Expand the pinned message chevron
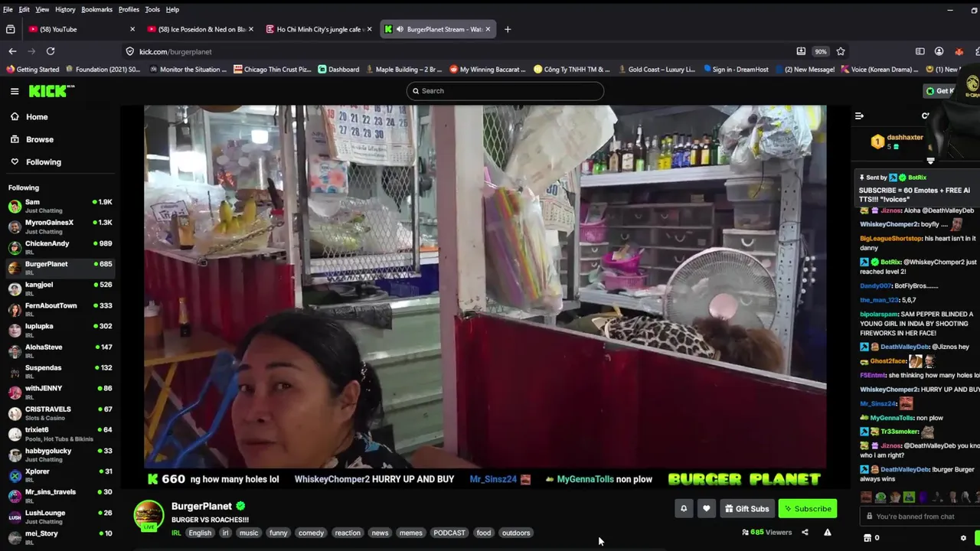Image resolution: width=980 pixels, height=551 pixels. pyautogui.click(x=930, y=161)
